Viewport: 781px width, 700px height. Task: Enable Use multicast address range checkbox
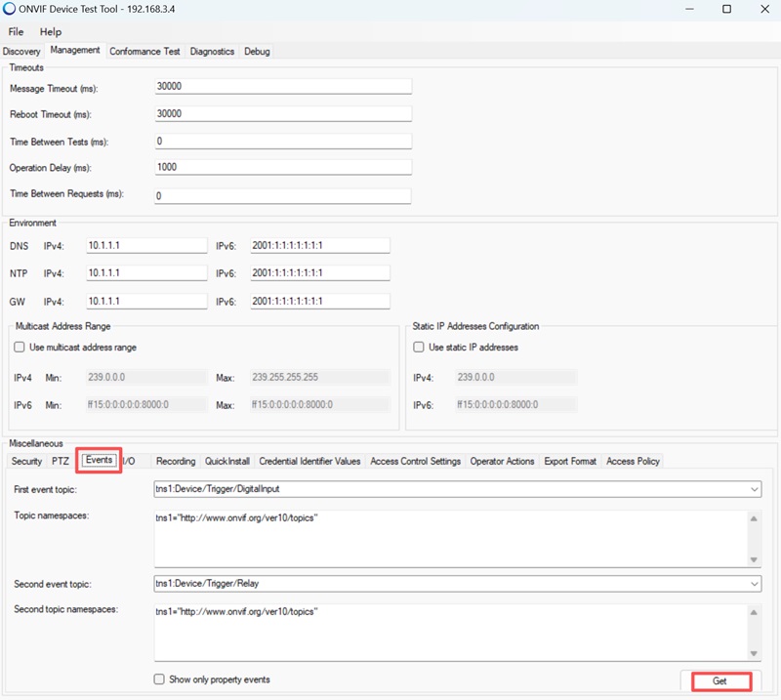(x=20, y=347)
